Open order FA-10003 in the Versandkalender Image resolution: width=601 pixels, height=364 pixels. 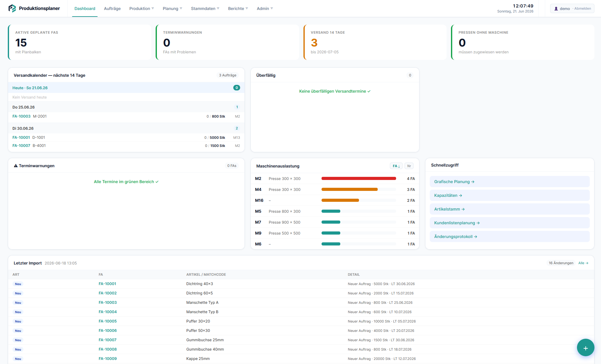point(22,116)
